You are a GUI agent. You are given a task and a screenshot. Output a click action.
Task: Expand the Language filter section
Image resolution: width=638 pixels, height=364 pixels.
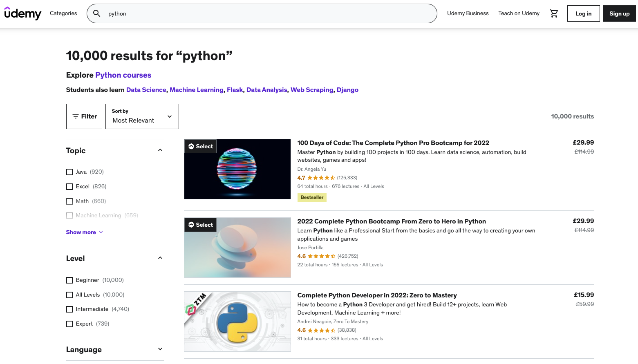pos(160,349)
